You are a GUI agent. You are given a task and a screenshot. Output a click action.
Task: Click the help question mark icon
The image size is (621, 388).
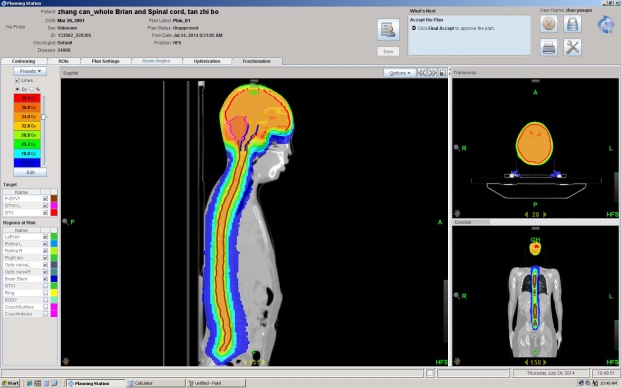[549, 24]
